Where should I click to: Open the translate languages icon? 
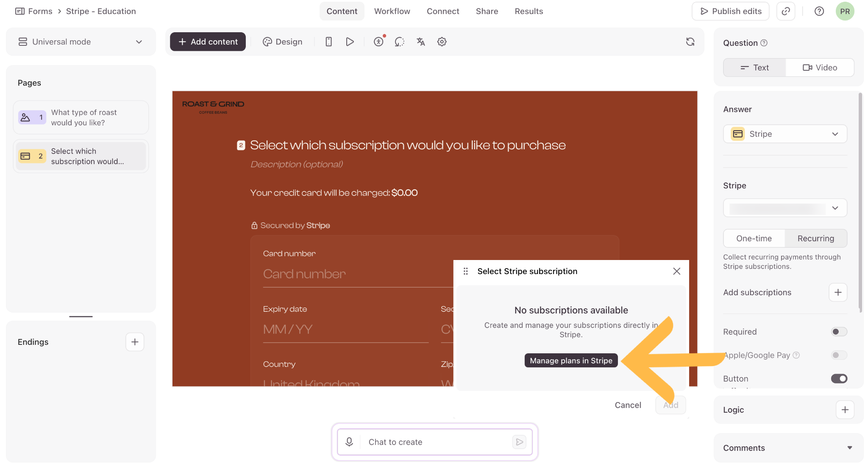pyautogui.click(x=420, y=42)
